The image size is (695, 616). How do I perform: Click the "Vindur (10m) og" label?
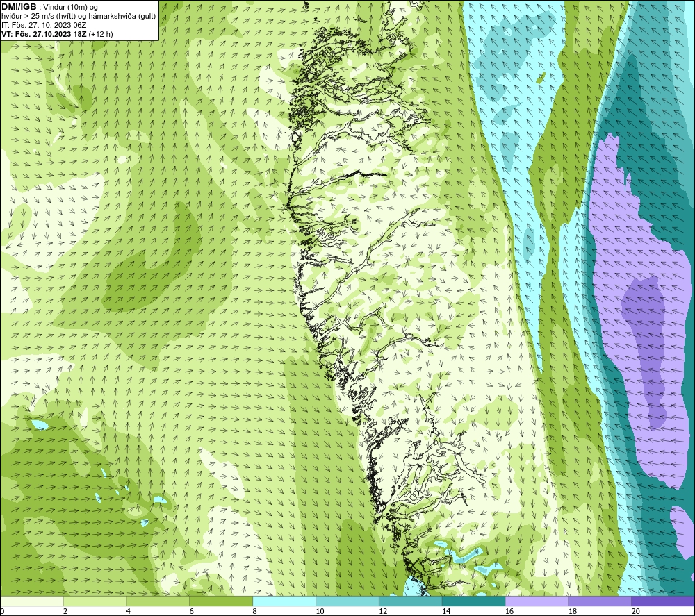point(70,8)
